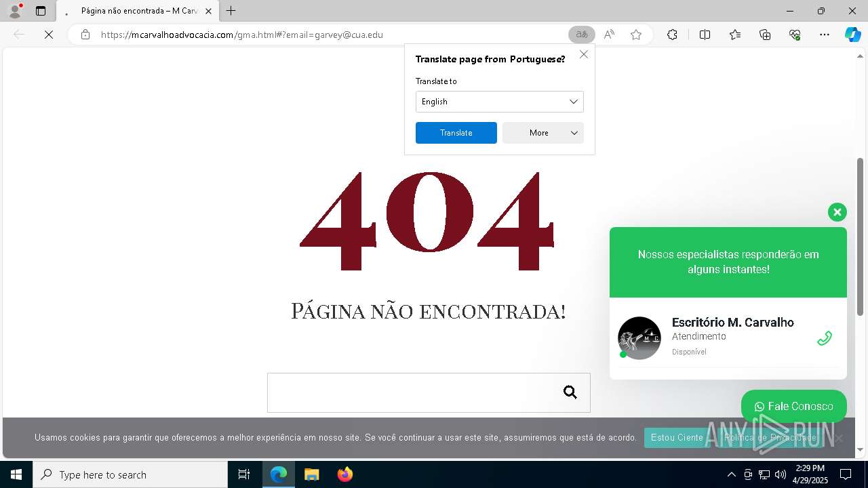Expand the Translate to English dropdown
Image resolution: width=868 pixels, height=488 pixels.
coord(500,102)
